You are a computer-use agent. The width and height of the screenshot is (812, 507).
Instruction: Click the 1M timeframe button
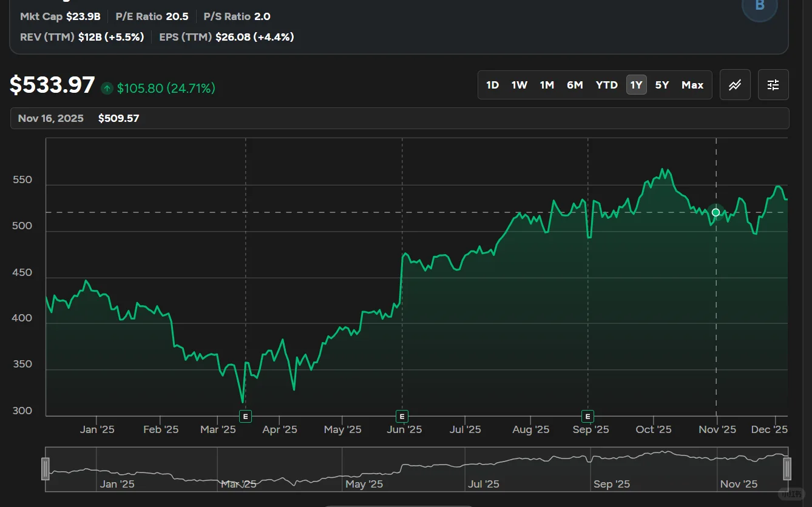tap(547, 85)
